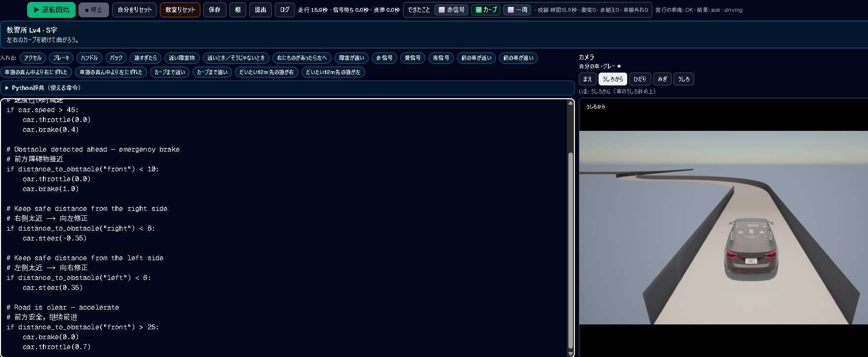
Task: Switch camera to the うしろ rear view
Action: pos(683,79)
